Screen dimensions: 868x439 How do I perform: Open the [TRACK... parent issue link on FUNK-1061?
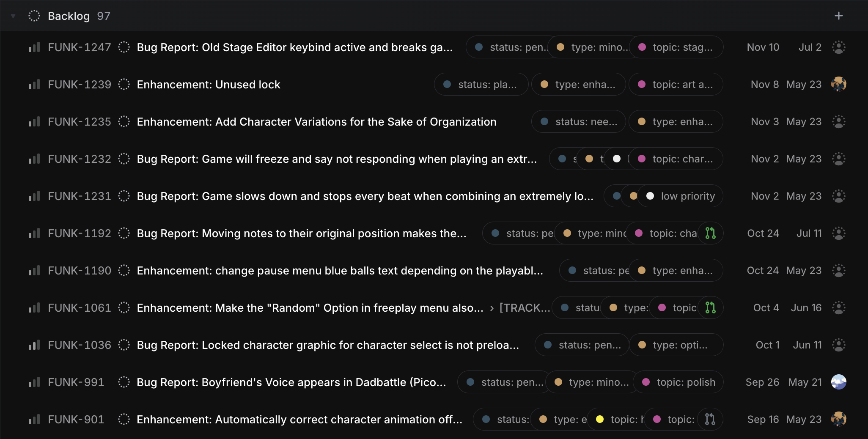coord(525,308)
